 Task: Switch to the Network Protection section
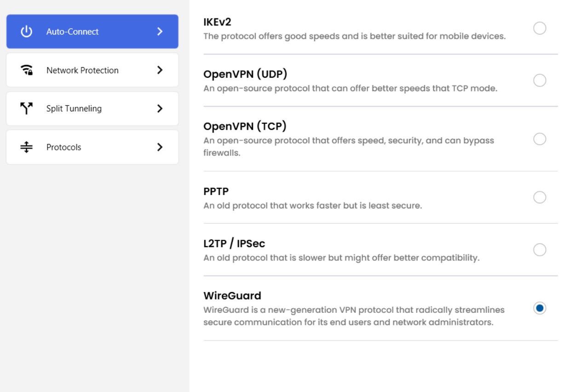pos(82,70)
